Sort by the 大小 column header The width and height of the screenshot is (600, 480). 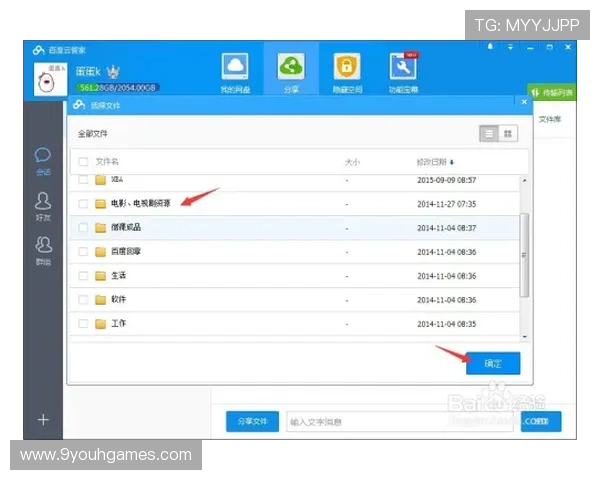(x=352, y=162)
